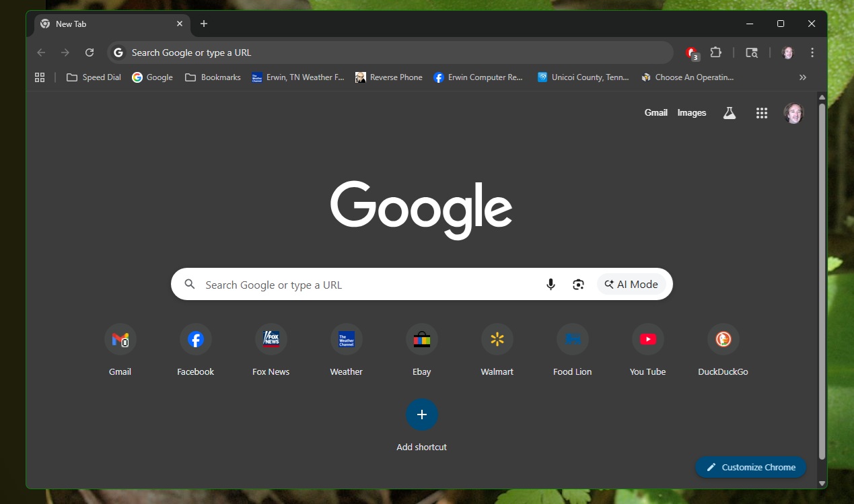
Task: Open Search Labs flask icon
Action: pos(730,113)
